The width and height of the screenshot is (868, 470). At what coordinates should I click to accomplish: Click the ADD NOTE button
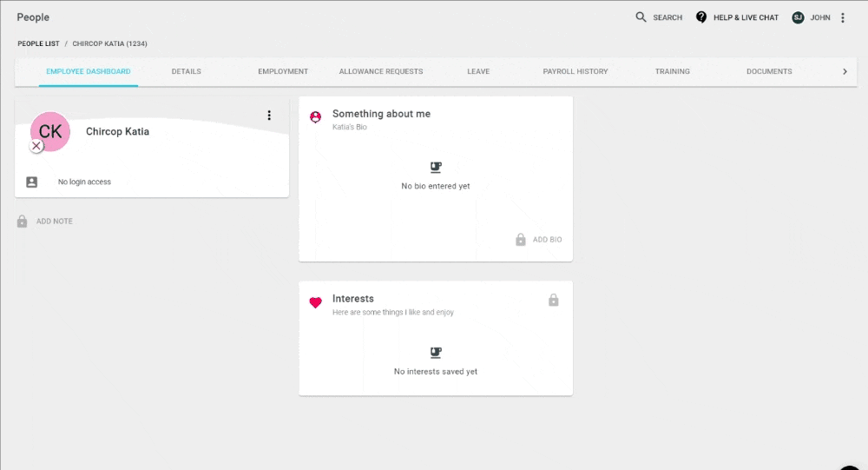coord(54,222)
